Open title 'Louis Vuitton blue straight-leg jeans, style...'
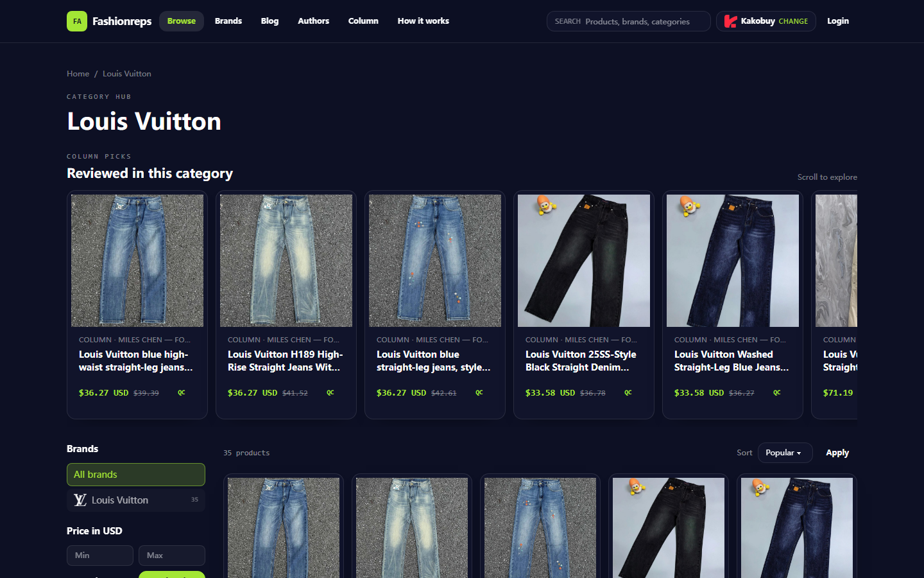 pos(434,361)
